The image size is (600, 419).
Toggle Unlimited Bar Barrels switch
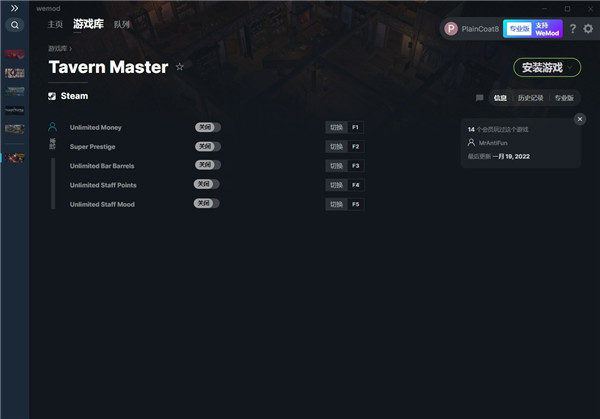click(x=208, y=165)
